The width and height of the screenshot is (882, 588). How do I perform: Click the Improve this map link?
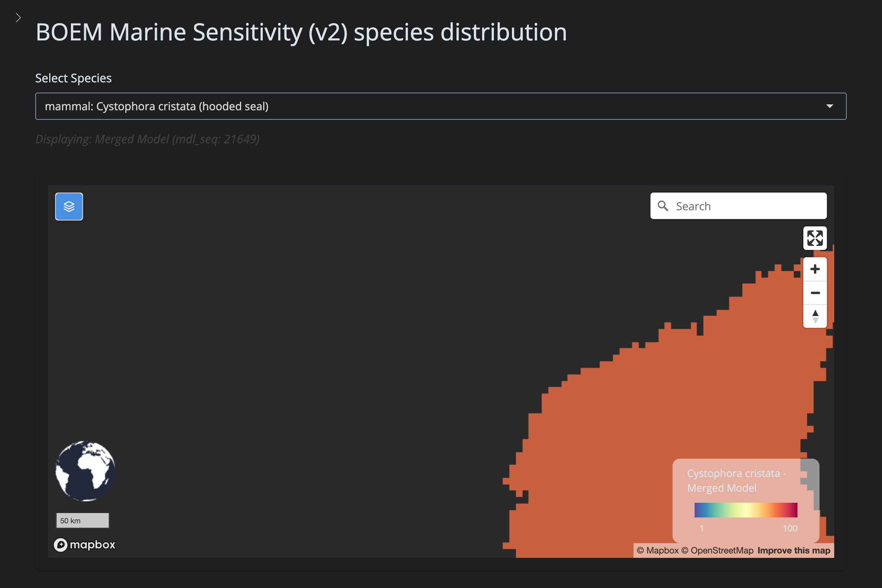coord(793,551)
